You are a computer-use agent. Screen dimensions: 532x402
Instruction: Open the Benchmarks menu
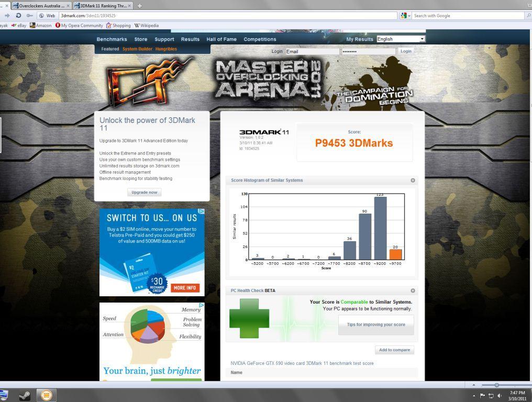pyautogui.click(x=112, y=39)
